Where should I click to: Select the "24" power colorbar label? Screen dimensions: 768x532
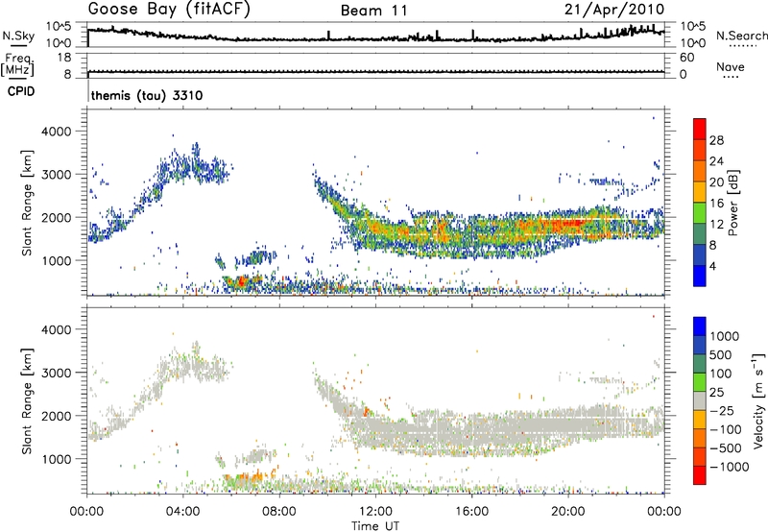(716, 161)
